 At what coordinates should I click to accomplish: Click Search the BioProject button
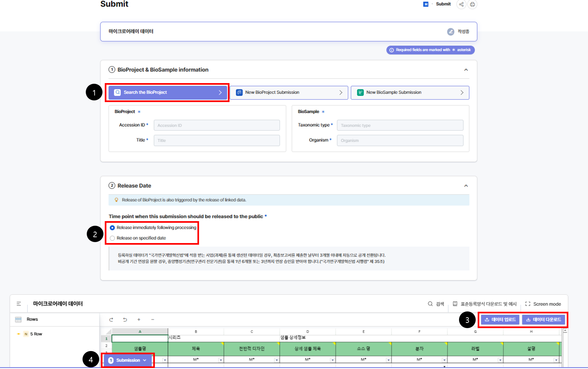coord(168,93)
